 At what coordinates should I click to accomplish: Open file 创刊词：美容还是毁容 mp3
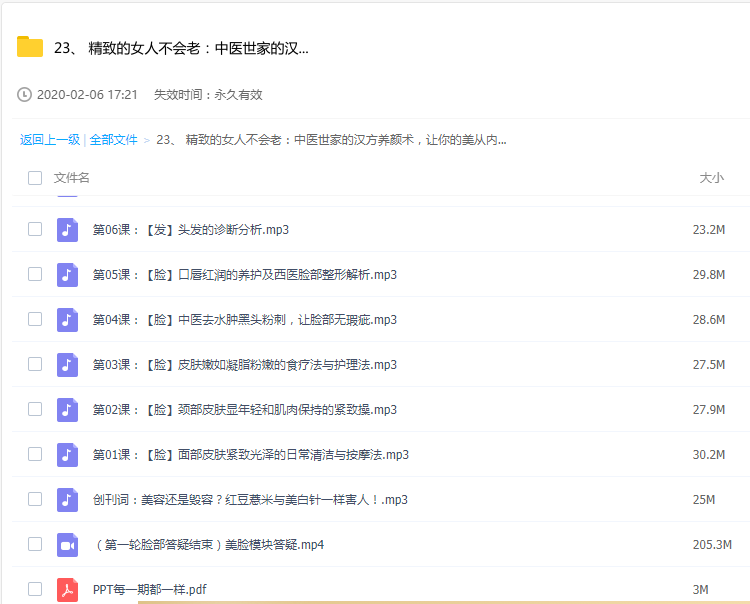coord(250,500)
